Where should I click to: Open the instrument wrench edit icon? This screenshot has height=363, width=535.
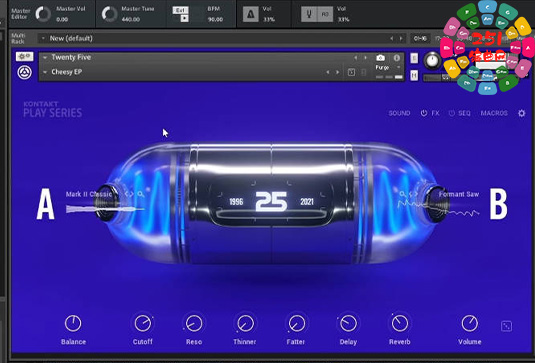[x=24, y=56]
